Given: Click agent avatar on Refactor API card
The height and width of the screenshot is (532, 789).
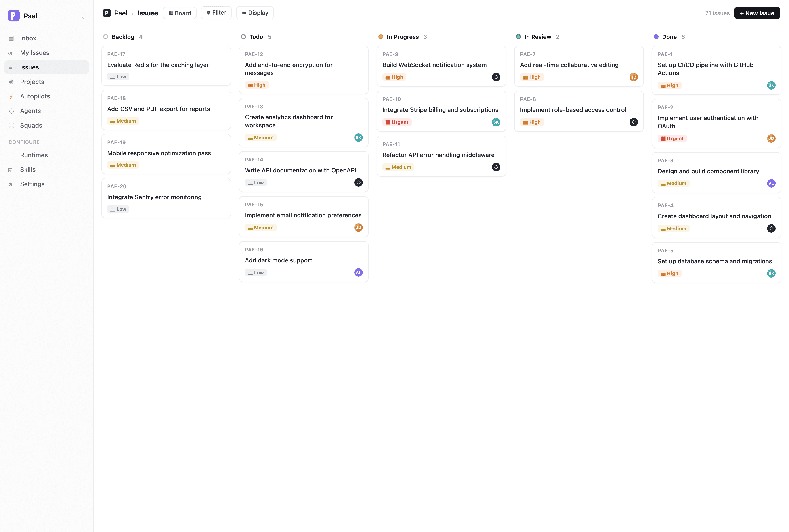Looking at the screenshot, I should click(496, 167).
